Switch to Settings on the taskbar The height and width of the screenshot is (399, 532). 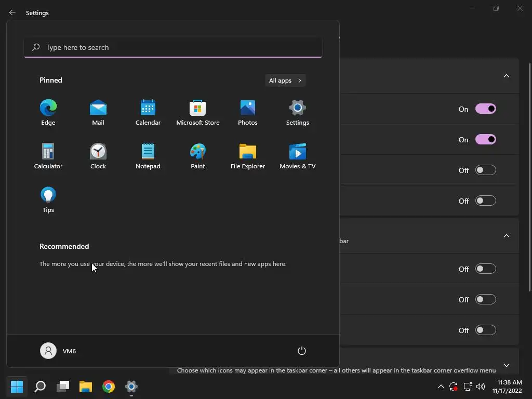(x=131, y=387)
